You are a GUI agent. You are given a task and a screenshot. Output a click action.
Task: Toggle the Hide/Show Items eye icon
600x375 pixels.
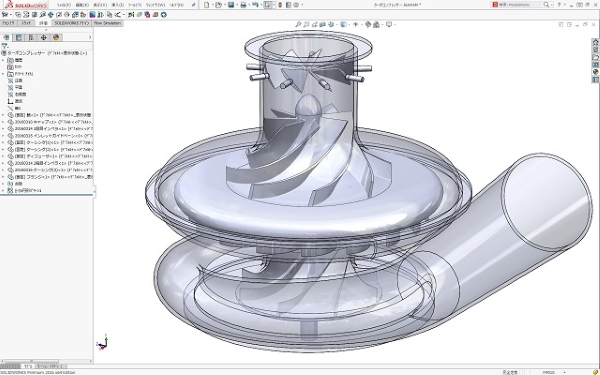(355, 24)
